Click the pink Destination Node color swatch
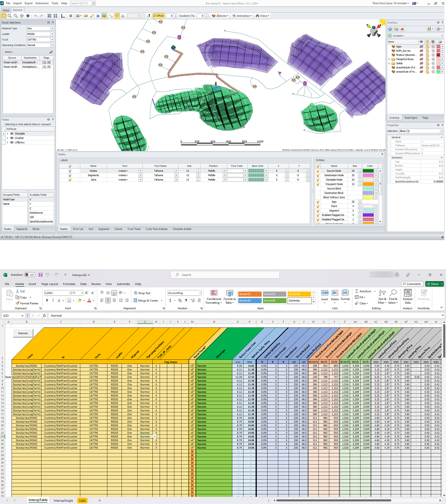Image resolution: width=446 pixels, height=504 pixels. (368, 175)
